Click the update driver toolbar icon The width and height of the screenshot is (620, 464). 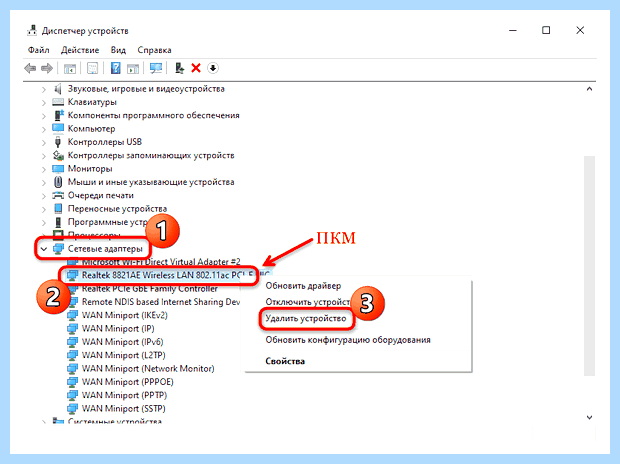point(179,68)
